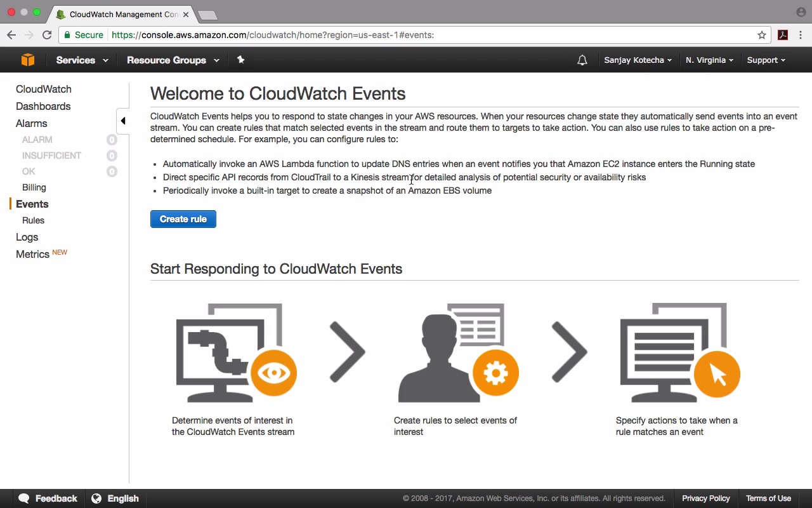
Task: Click the AWS orange cube home icon
Action: (27, 60)
